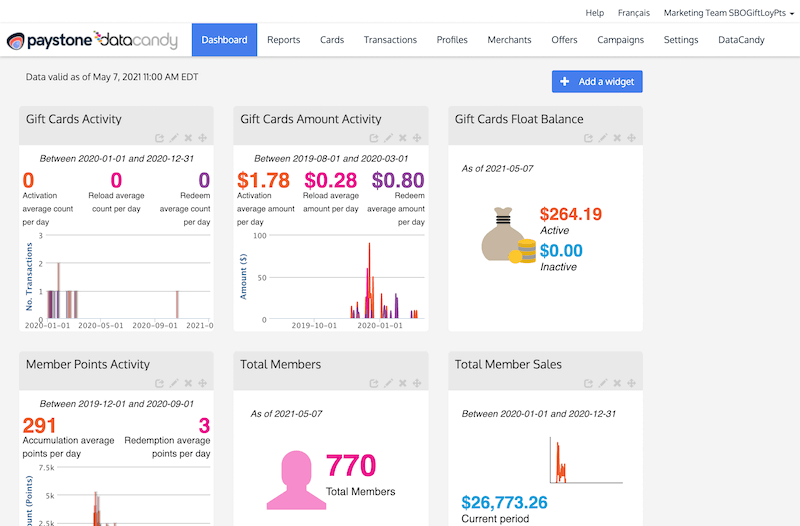Screen dimensions: 800x526
Task: Click the export icon on Total Member Sales
Action: (588, 383)
